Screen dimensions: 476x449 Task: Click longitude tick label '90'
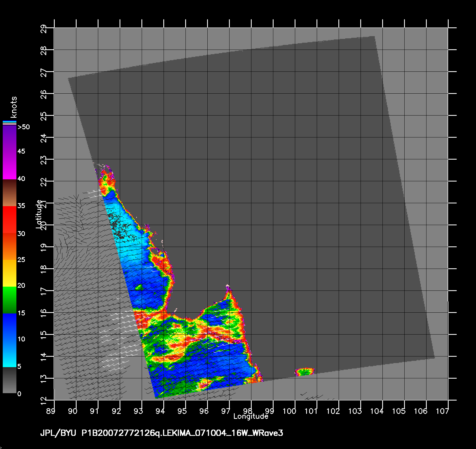coord(72,411)
